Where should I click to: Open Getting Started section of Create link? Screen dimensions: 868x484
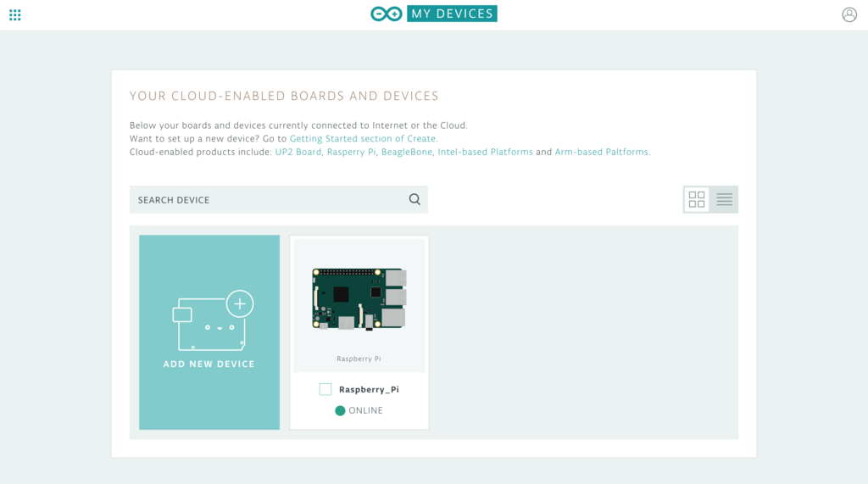click(x=363, y=138)
